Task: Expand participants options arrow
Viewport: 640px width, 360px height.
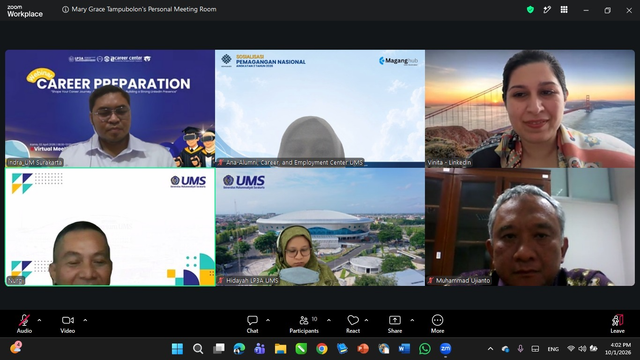Action: [329, 320]
